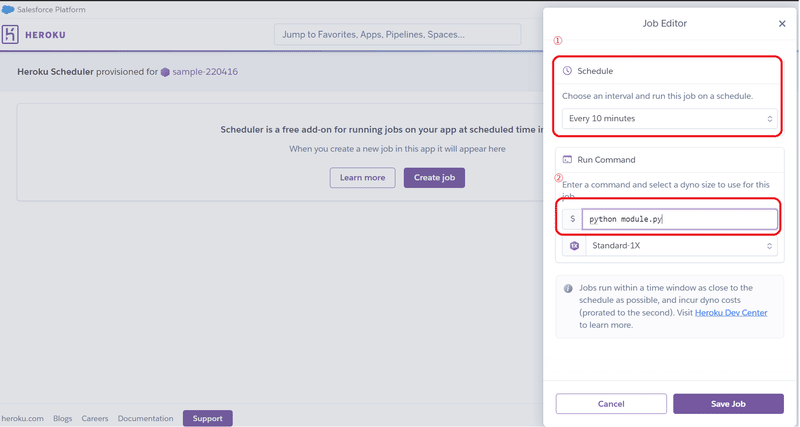The width and height of the screenshot is (800, 427).
Task: Open the heroku.com footer link
Action: [22, 418]
